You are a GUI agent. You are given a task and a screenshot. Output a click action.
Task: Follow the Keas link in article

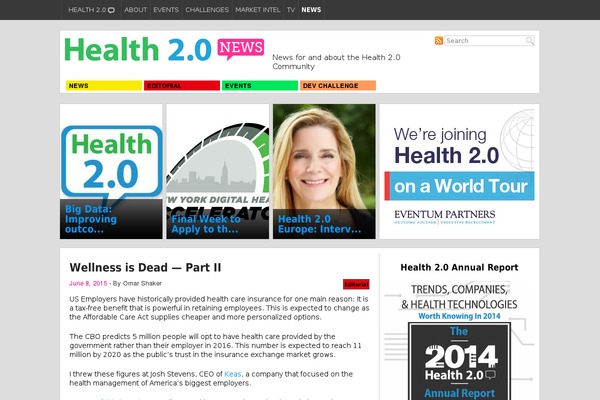click(233, 374)
